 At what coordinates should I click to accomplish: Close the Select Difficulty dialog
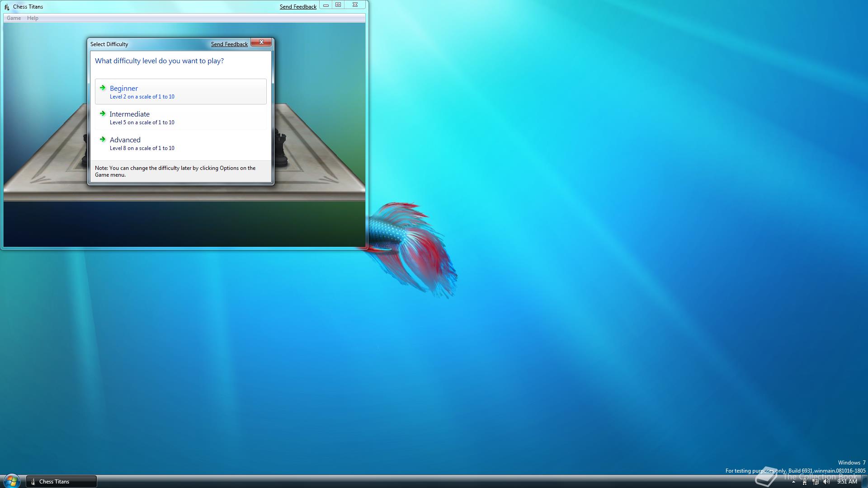click(x=261, y=42)
